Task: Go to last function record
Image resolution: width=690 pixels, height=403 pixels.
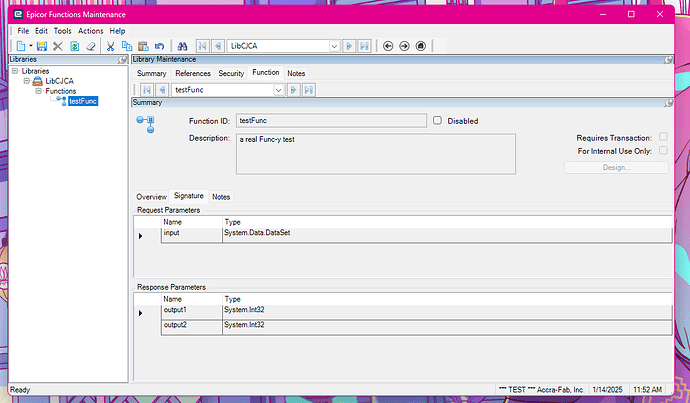Action: click(x=308, y=90)
